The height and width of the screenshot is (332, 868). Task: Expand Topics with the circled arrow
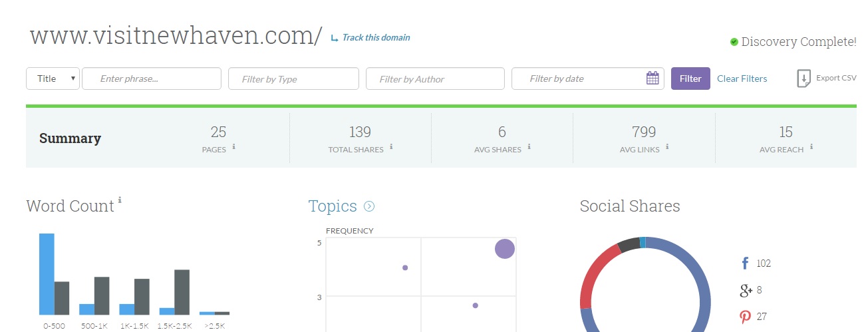click(369, 207)
